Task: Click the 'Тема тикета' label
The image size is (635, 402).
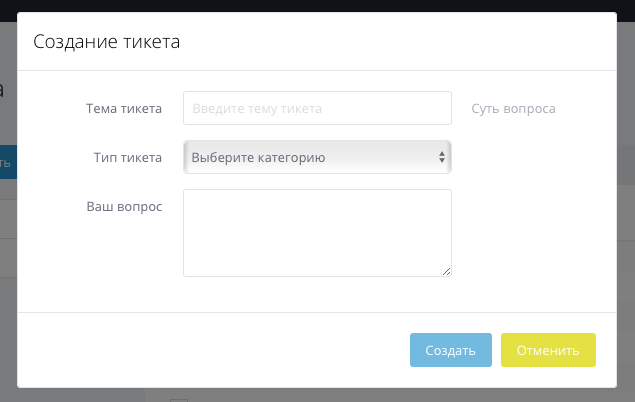Action: pyautogui.click(x=124, y=108)
